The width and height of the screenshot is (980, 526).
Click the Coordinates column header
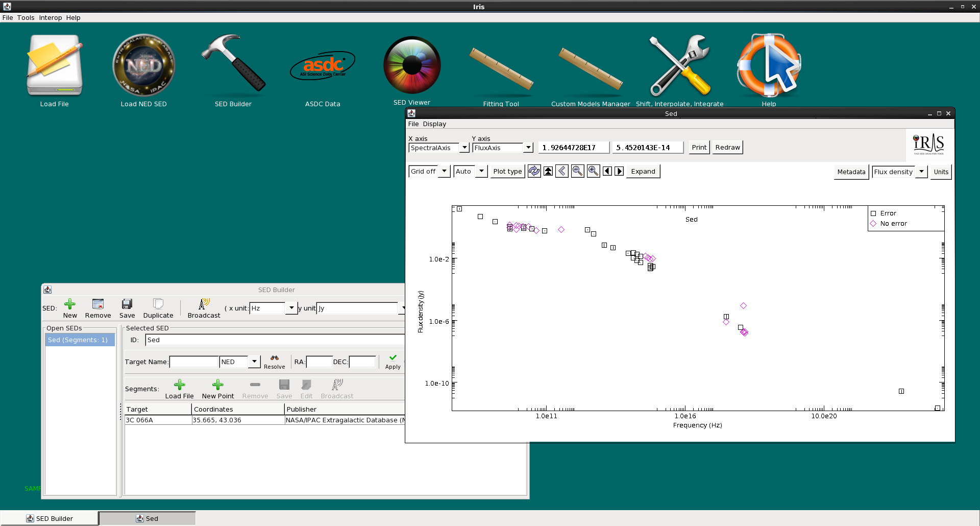[x=238, y=410]
